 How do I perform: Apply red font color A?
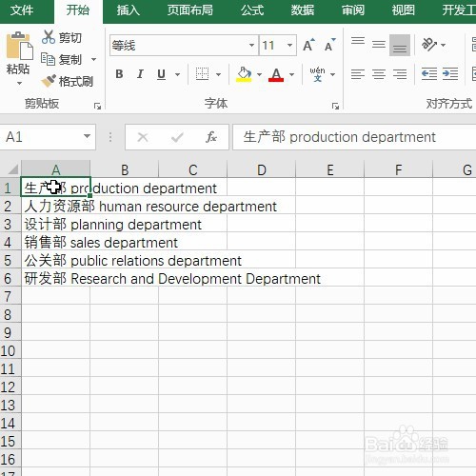pos(276,74)
